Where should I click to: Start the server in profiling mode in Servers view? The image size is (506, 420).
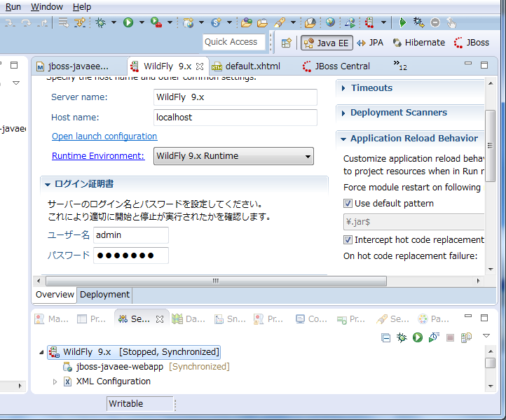click(434, 337)
